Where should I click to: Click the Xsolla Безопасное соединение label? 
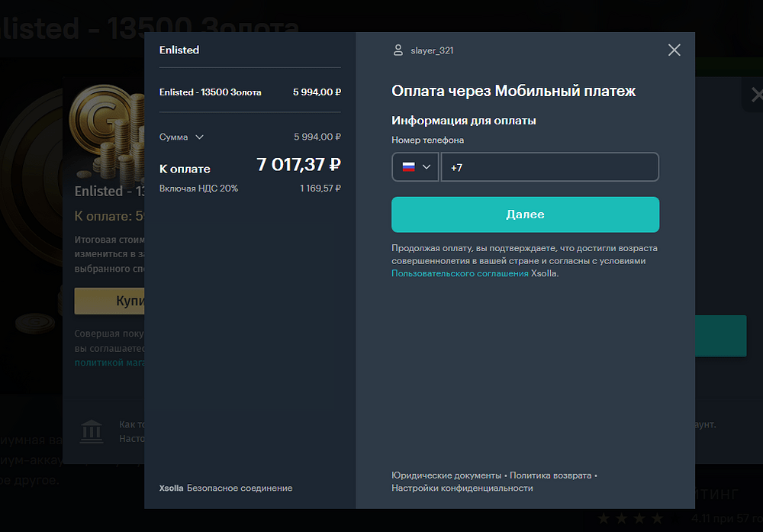click(x=226, y=488)
